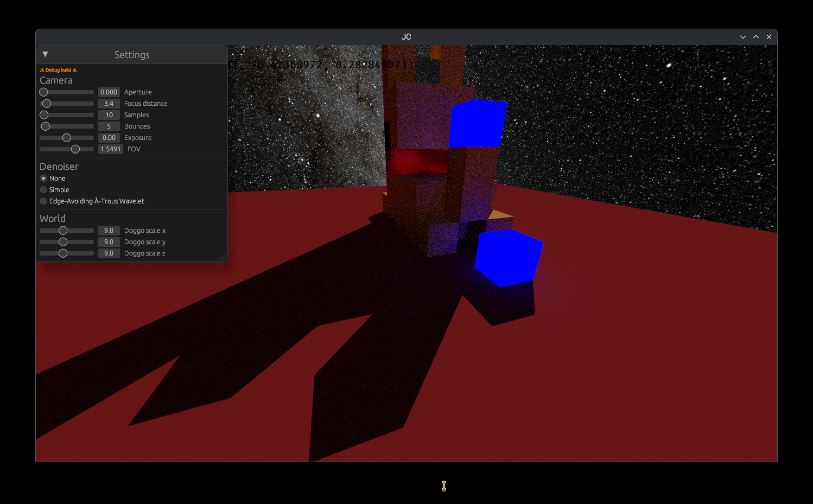
Task: Click the Doggo scale x slider
Action: pos(63,231)
